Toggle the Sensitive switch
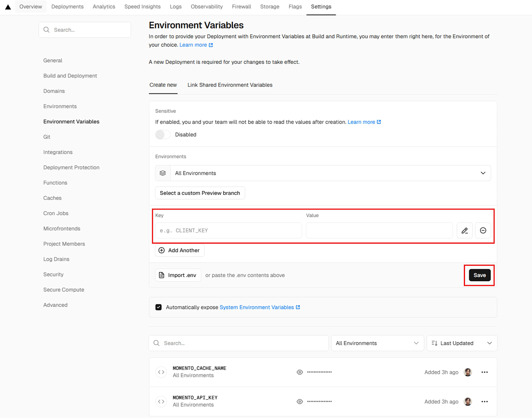Image resolution: width=532 pixels, height=418 pixels. 163,134
